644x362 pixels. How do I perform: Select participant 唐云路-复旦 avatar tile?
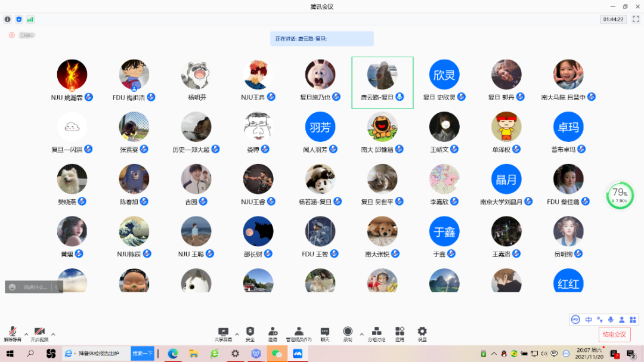coord(382,82)
